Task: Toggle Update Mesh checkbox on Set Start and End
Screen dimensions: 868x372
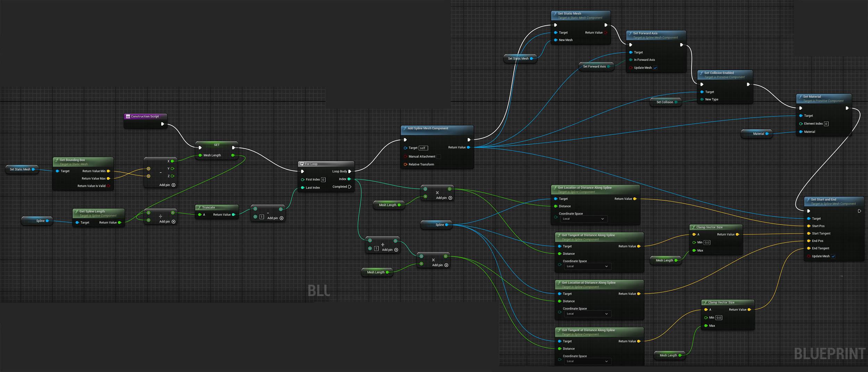Action: click(x=833, y=256)
